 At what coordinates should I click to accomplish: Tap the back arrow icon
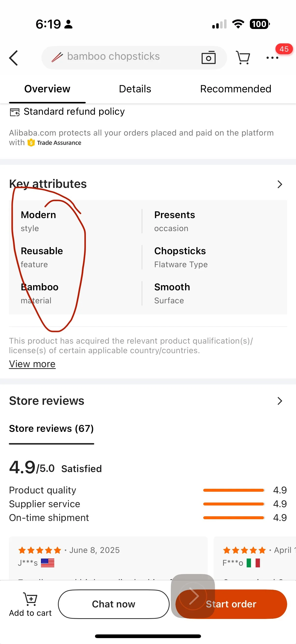click(14, 58)
